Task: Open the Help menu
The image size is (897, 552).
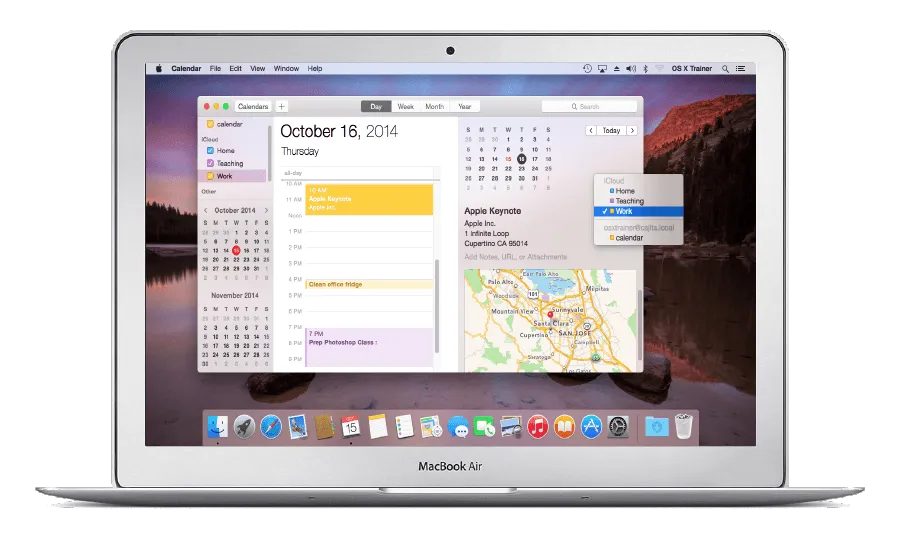Action: (315, 69)
